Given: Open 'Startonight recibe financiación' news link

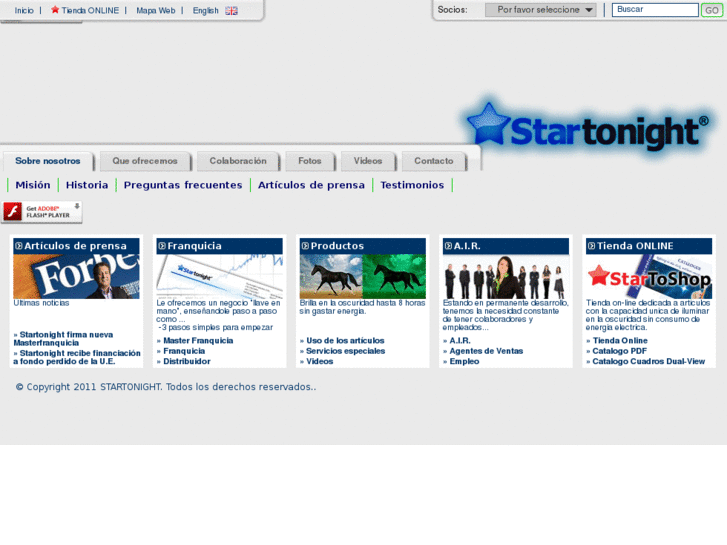Looking at the screenshot, I should click(77, 357).
